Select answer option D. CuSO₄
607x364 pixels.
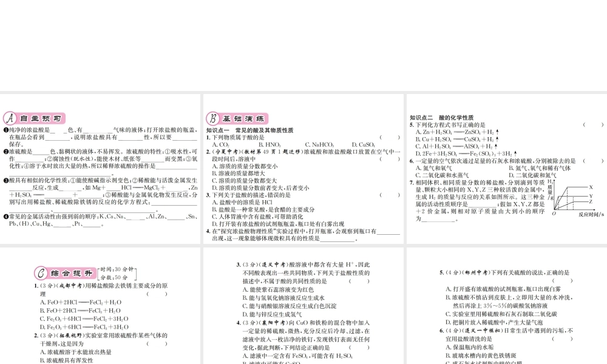pyautogui.click(x=364, y=144)
